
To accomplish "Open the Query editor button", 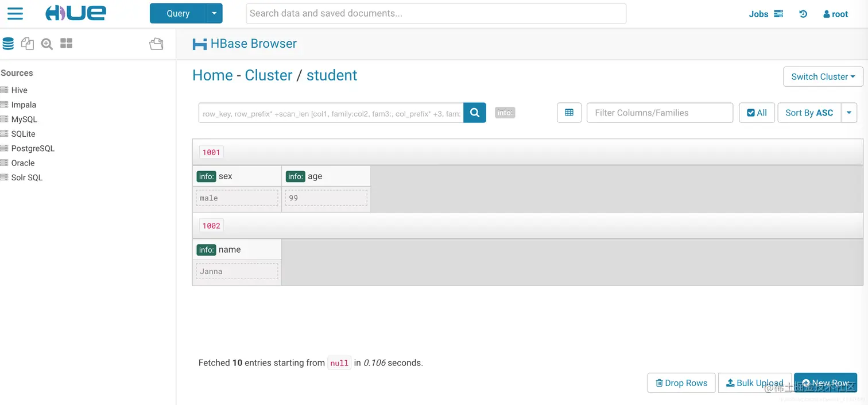I will click(178, 13).
